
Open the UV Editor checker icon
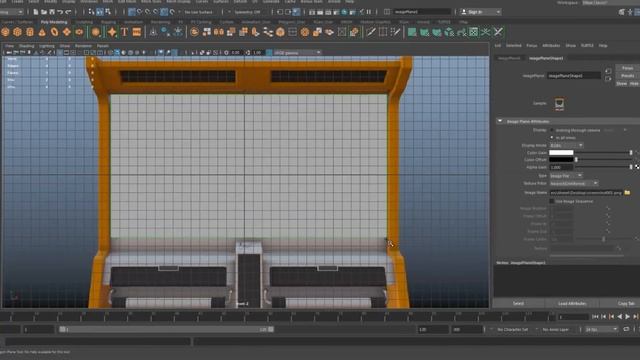coord(473,32)
